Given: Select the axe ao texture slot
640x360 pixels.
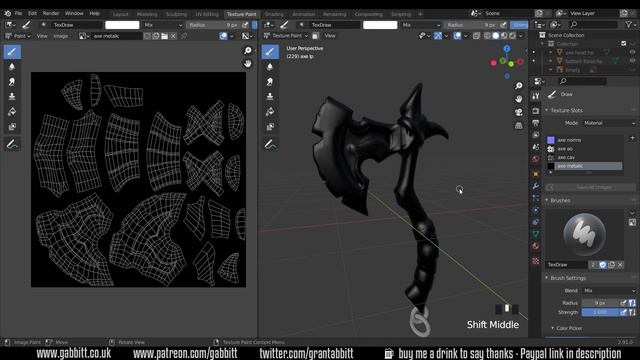Looking at the screenshot, I should pyautogui.click(x=584, y=149).
